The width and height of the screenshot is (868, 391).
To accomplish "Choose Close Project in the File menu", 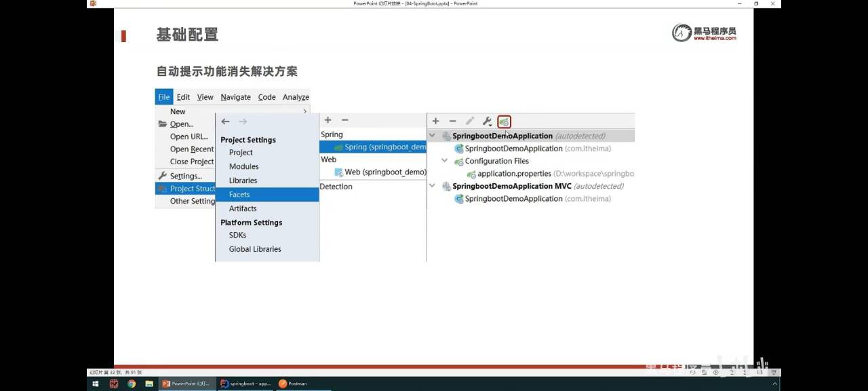I will (x=192, y=162).
